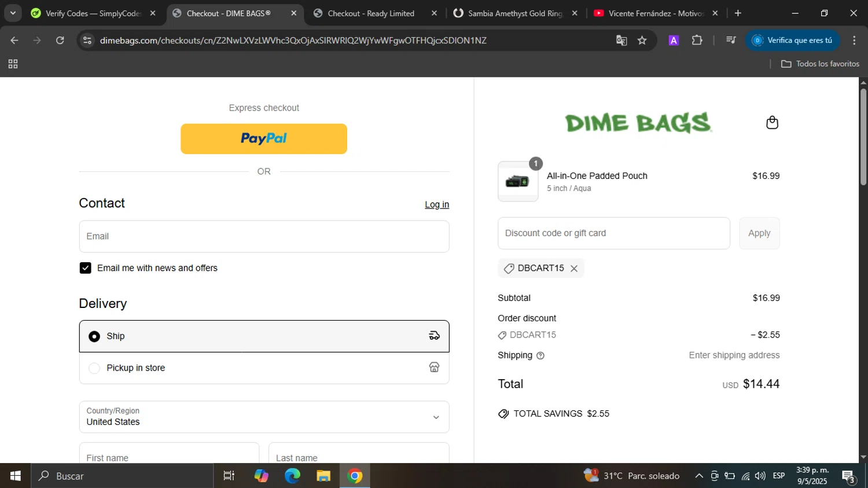The width and height of the screenshot is (868, 488).
Task: Switch to the Verify Codes SimplyCodes tab
Action: tap(93, 13)
